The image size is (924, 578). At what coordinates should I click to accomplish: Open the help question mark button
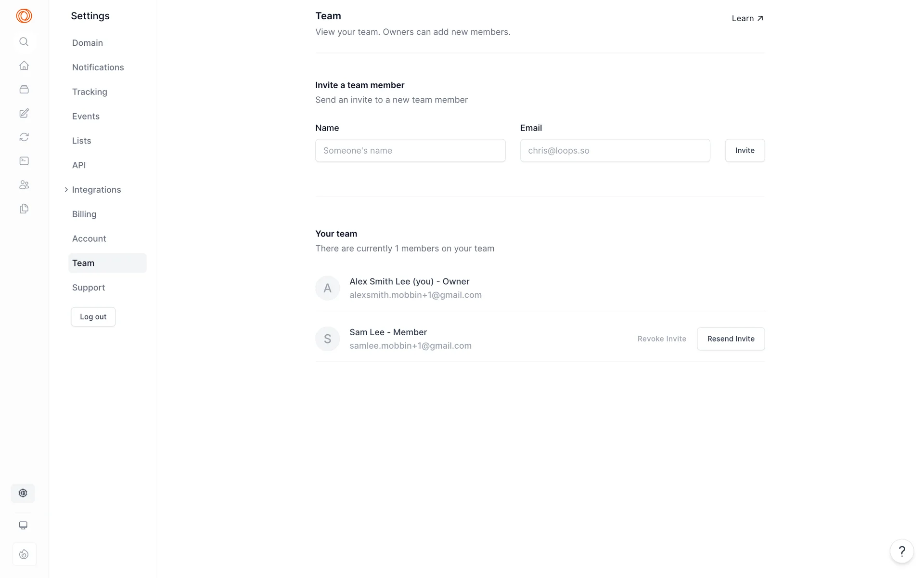902,551
